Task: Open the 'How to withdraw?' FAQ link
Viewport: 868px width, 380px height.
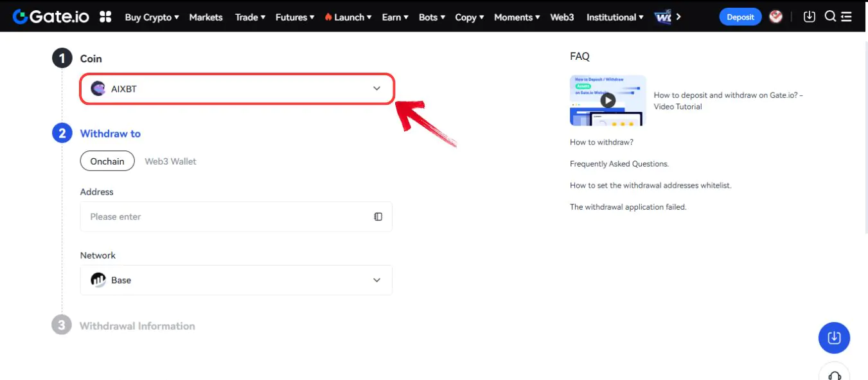Action: pos(601,142)
